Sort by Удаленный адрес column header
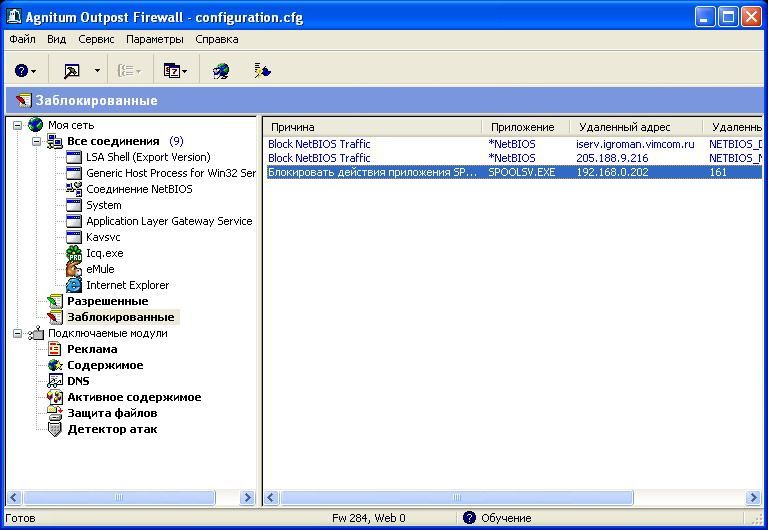 point(636,127)
